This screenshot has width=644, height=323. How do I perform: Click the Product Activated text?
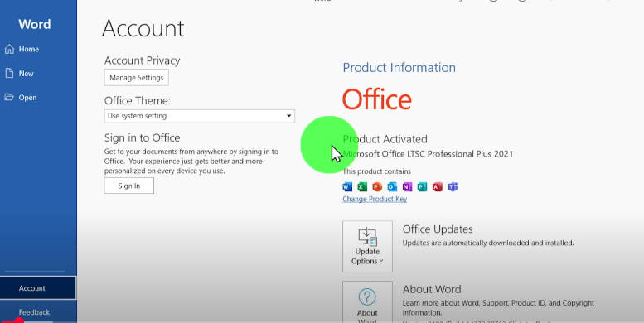pos(385,139)
